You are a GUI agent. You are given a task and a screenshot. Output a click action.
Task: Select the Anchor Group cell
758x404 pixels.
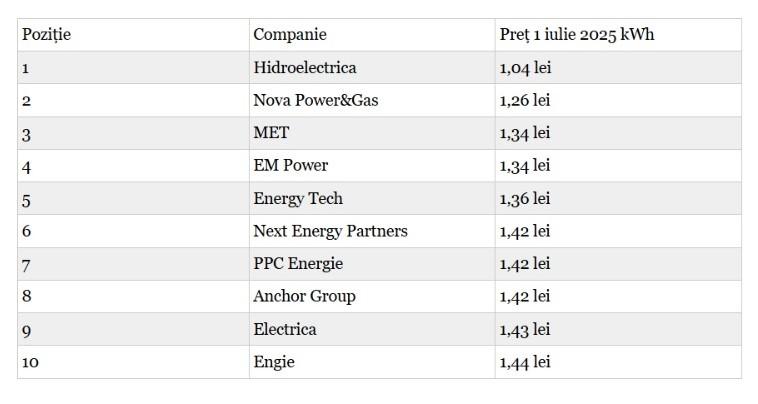(x=304, y=296)
